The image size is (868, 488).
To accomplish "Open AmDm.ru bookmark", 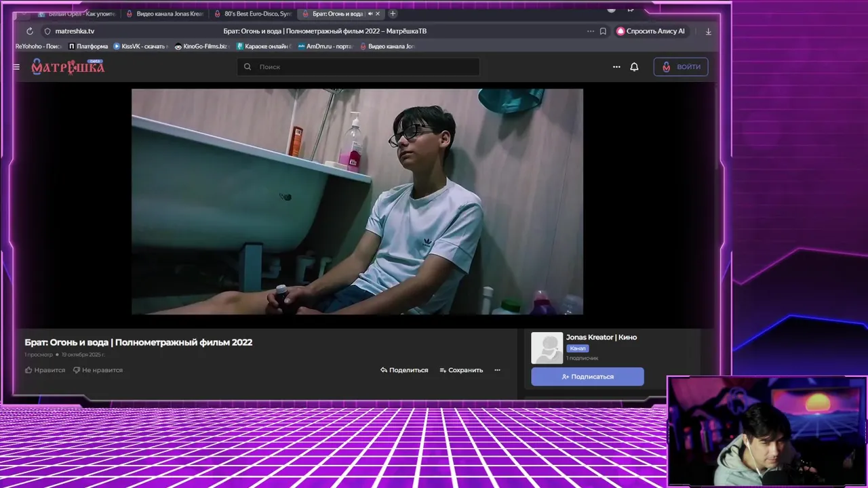I will (x=325, y=47).
